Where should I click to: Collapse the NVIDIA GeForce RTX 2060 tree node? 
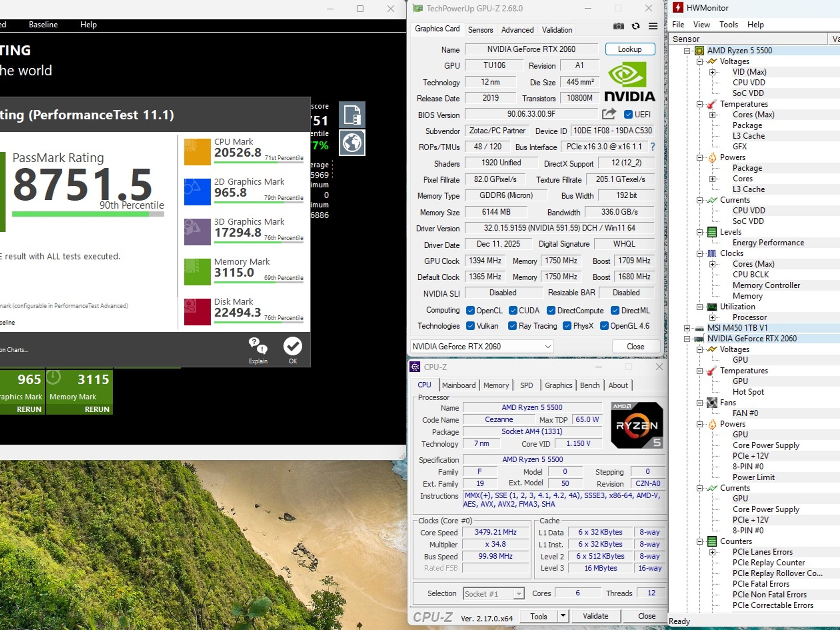click(687, 339)
